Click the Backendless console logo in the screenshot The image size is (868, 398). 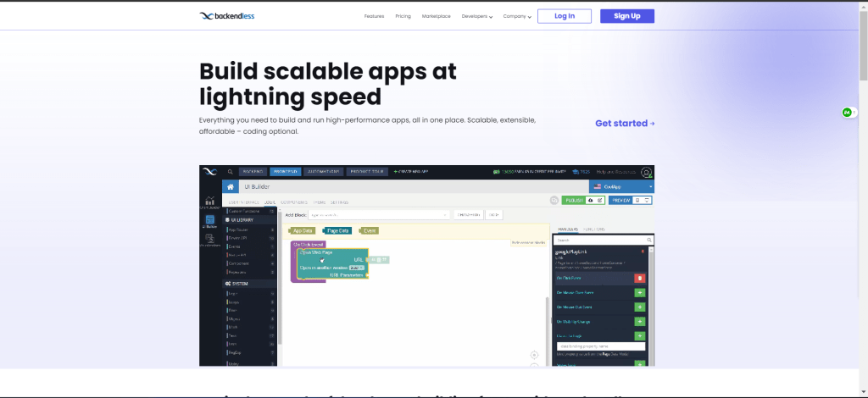tap(209, 171)
